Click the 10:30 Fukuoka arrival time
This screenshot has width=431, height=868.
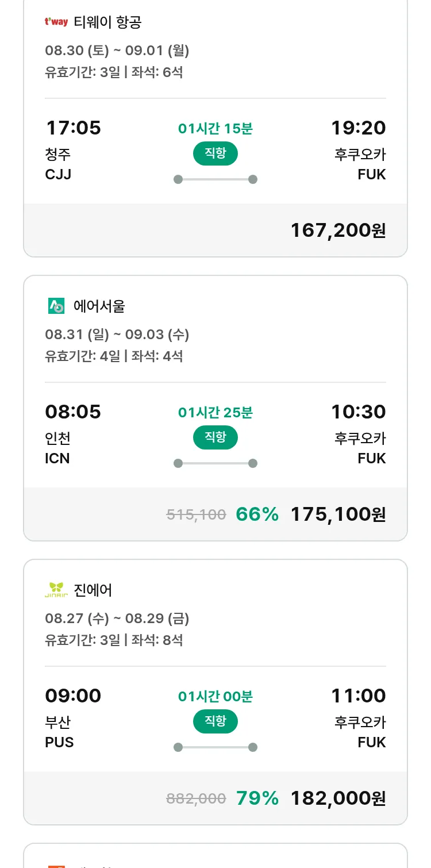[x=358, y=412]
